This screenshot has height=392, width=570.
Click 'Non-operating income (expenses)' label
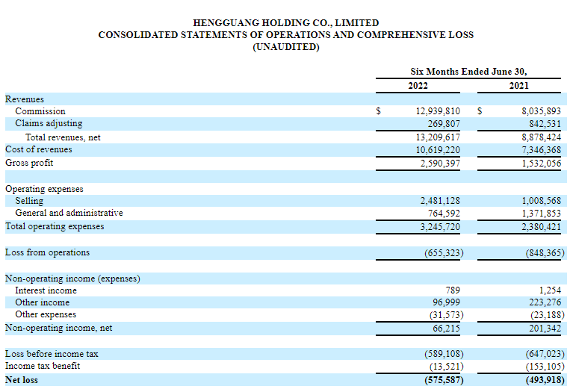pos(72,279)
